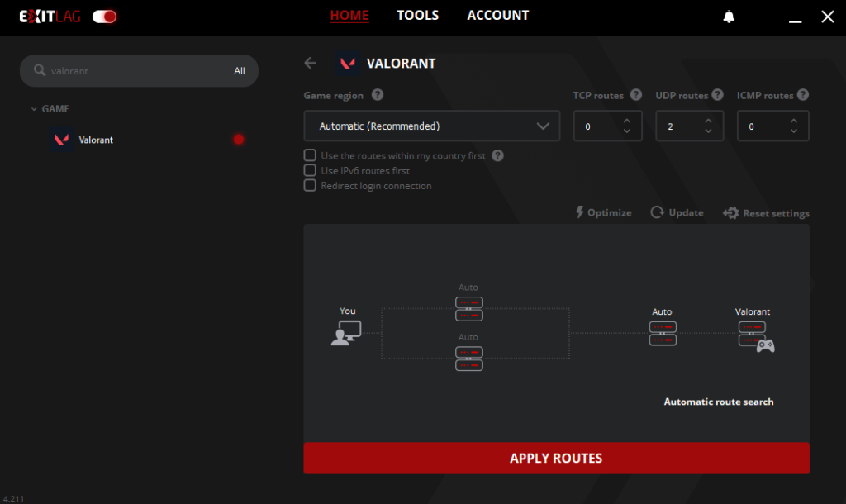Click the Valorant logo in game list
Screen dimensions: 846x504
(x=61, y=140)
